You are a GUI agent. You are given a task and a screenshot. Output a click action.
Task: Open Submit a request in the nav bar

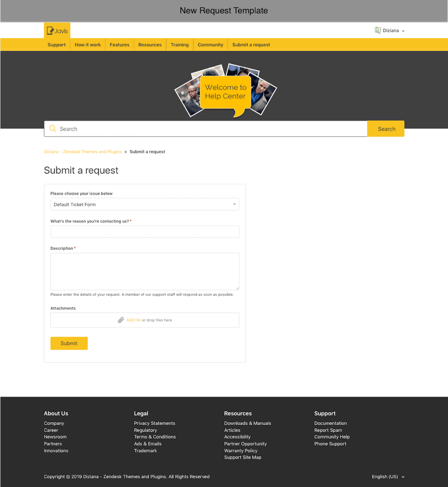pyautogui.click(x=251, y=45)
